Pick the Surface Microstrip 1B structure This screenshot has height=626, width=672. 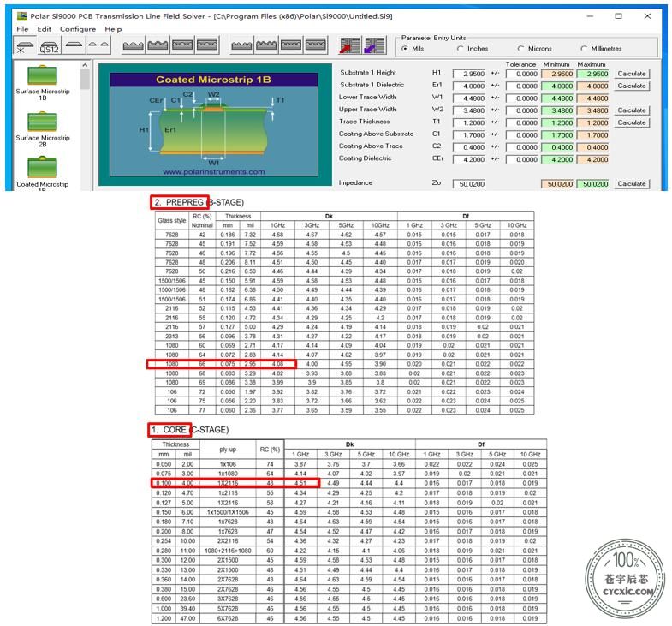coord(43,83)
